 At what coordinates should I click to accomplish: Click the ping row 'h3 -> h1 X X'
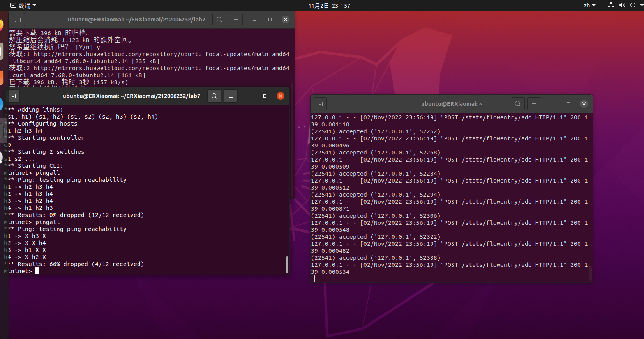(x=25, y=250)
